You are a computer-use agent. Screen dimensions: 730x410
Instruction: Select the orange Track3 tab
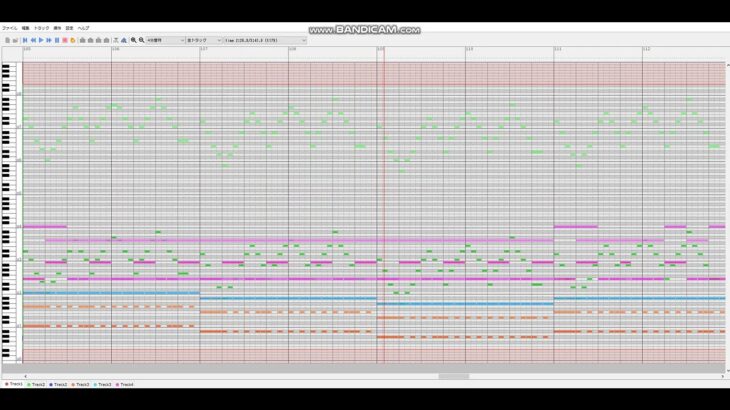point(81,384)
